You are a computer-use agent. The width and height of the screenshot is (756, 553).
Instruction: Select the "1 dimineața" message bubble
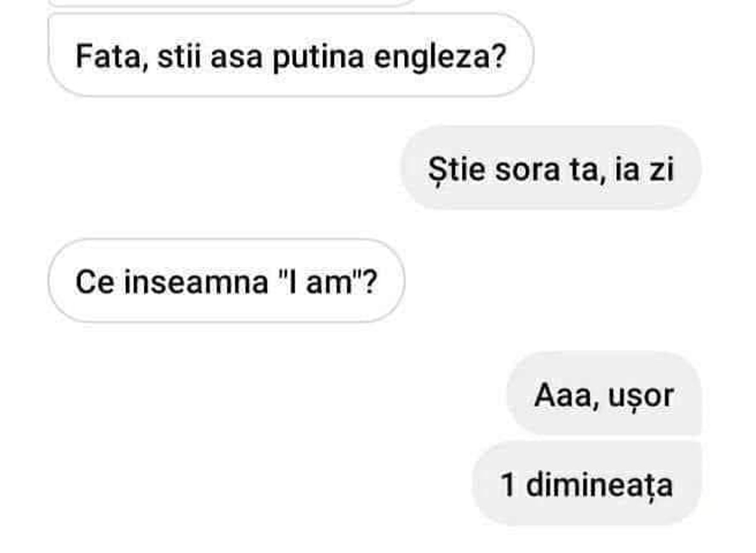pos(586,484)
